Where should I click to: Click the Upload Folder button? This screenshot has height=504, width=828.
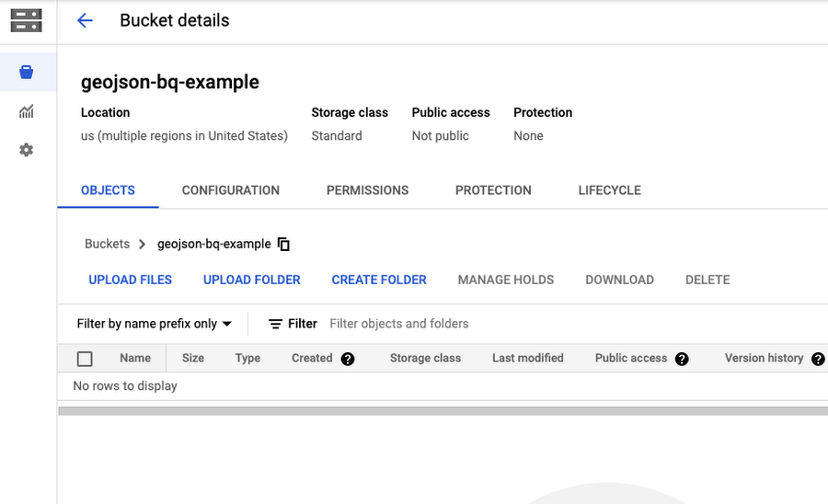coord(252,280)
